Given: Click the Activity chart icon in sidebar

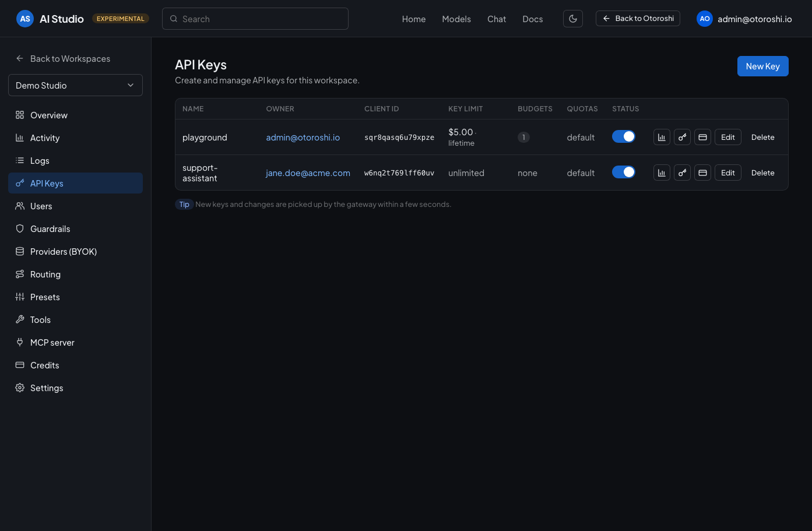Looking at the screenshot, I should [20, 138].
